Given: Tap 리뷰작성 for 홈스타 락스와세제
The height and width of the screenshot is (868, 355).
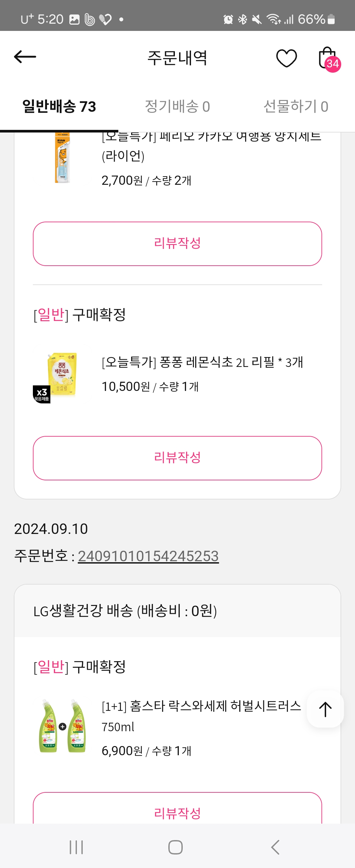Looking at the screenshot, I should [177, 812].
